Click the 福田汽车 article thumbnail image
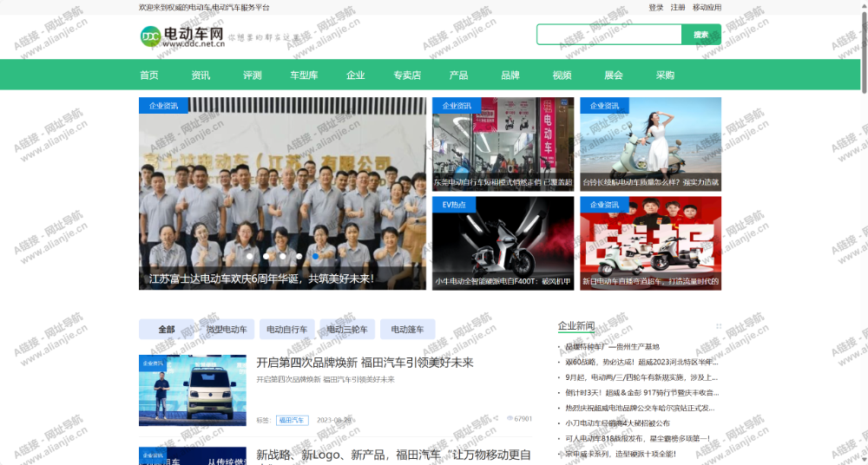 click(x=193, y=390)
